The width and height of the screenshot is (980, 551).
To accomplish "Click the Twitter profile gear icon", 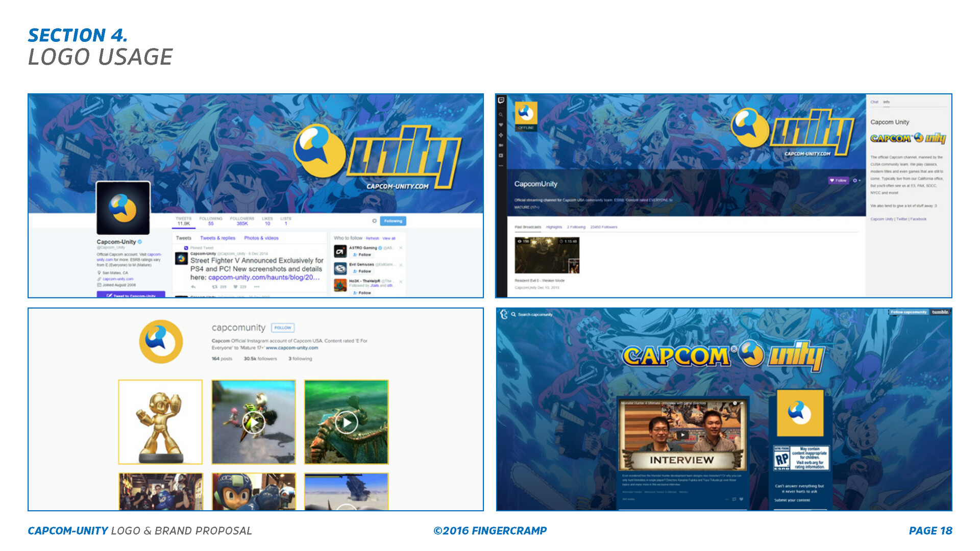I will pos(374,221).
